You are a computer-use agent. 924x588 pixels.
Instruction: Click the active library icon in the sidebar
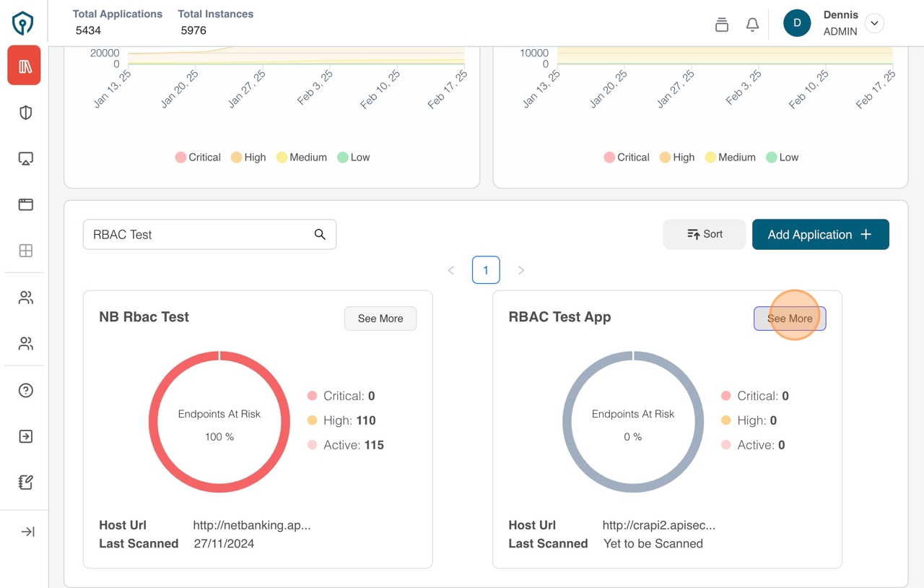[x=25, y=66]
